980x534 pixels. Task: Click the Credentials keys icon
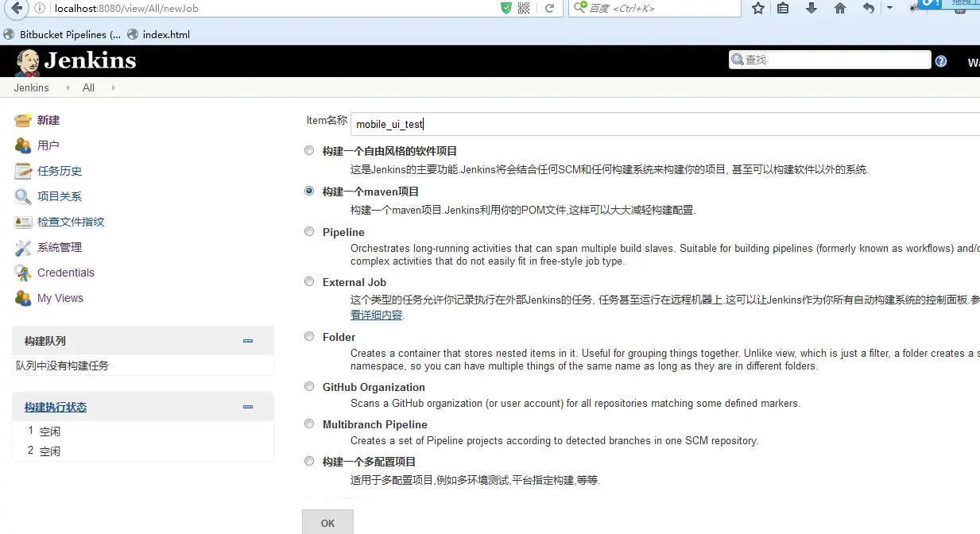click(x=23, y=273)
